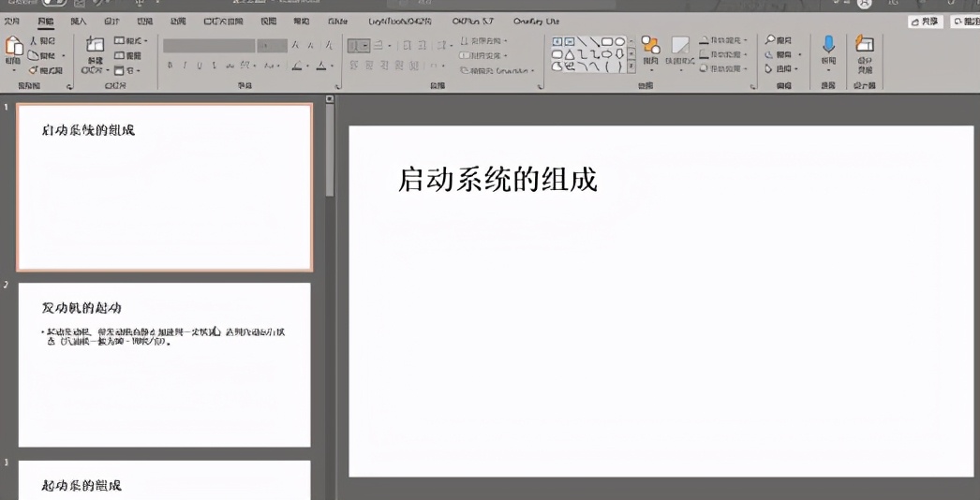This screenshot has width=980, height=500.
Task: Toggle italic formatting
Action: click(185, 65)
